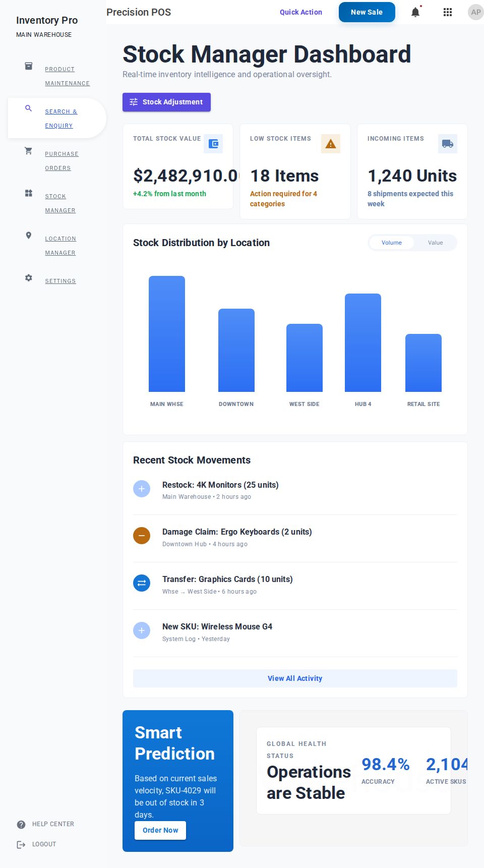The image size is (484, 868).
Task: Click the Order Now button
Action: pos(160,830)
